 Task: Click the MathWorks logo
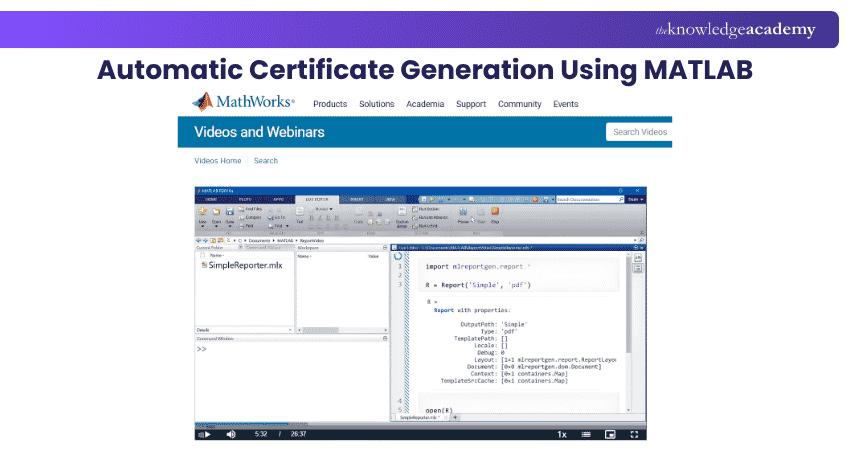coord(243,101)
